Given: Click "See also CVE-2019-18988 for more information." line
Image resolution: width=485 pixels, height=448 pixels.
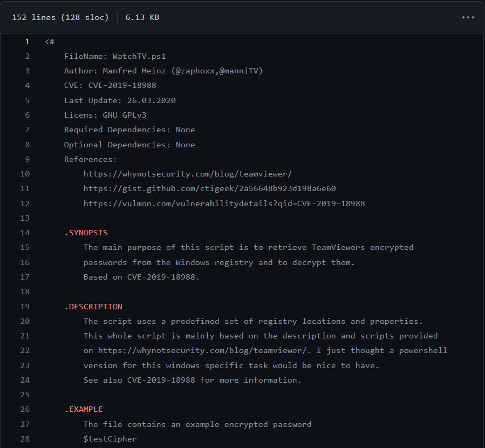Looking at the screenshot, I should [193, 380].
